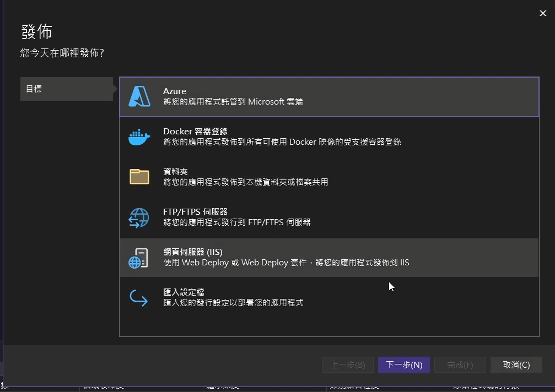Click the Docker whale icon
This screenshot has width=555, height=392.
pyautogui.click(x=139, y=137)
